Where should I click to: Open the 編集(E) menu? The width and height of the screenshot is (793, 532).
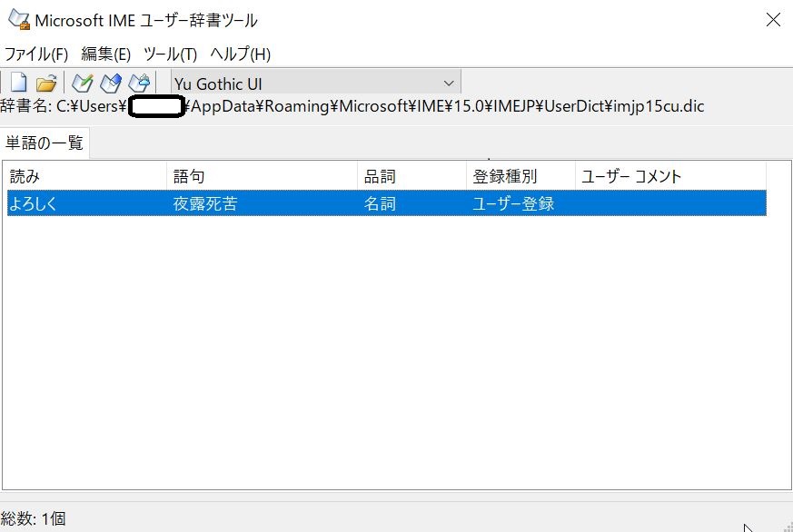pos(105,54)
